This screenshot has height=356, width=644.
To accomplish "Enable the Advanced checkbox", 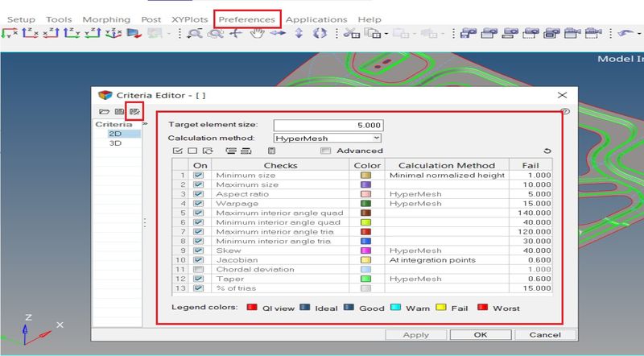I will [326, 151].
